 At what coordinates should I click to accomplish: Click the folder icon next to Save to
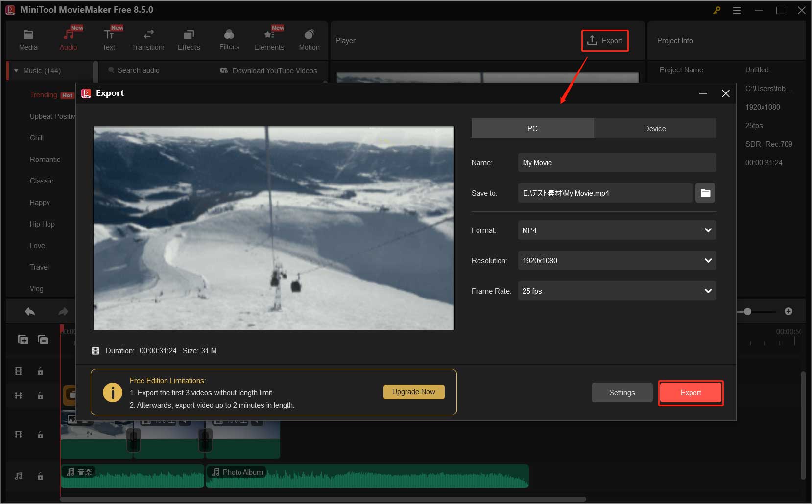705,193
